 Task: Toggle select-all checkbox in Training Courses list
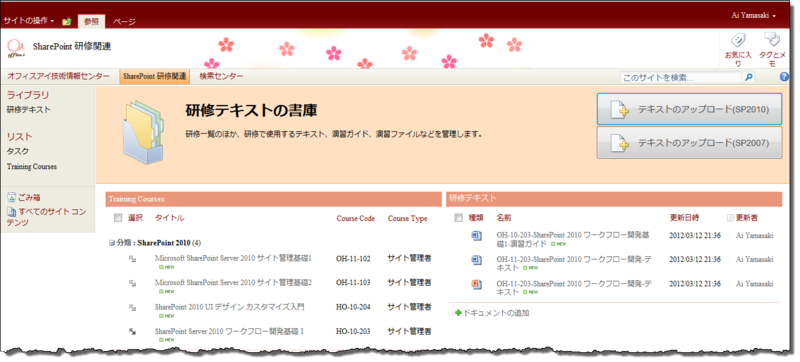[118, 218]
